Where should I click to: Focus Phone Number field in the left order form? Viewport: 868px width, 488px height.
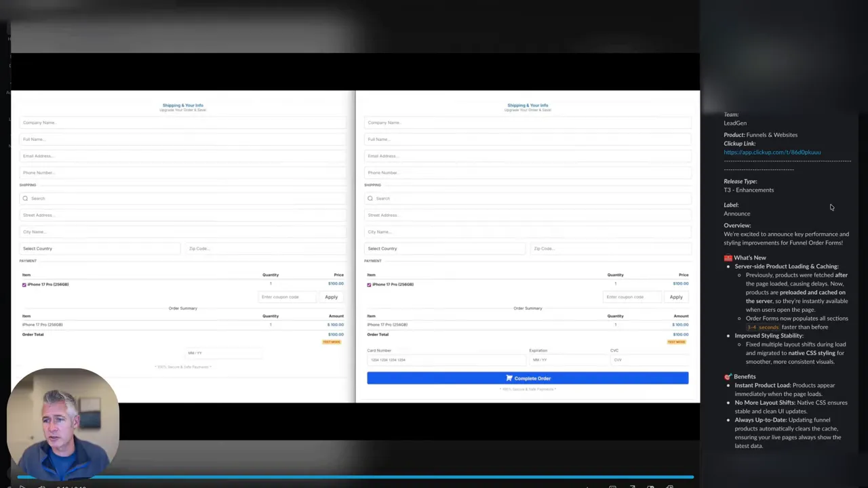182,173
